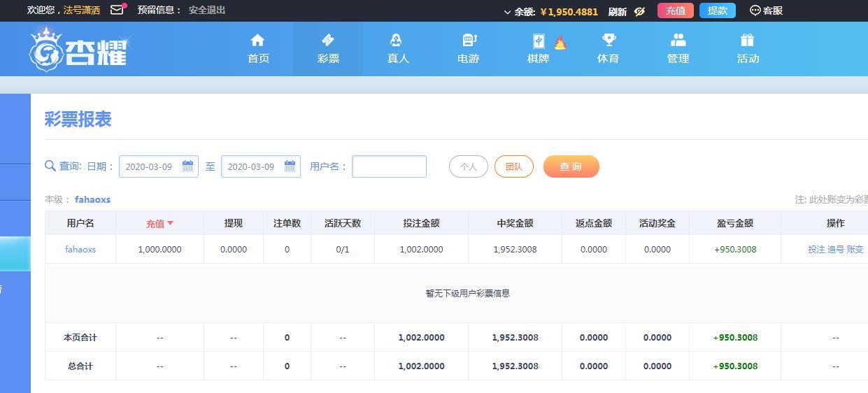Click the 本级 fahaoxs breadcrumb link
Image resolution: width=868 pixels, height=393 pixels.
[x=92, y=199]
